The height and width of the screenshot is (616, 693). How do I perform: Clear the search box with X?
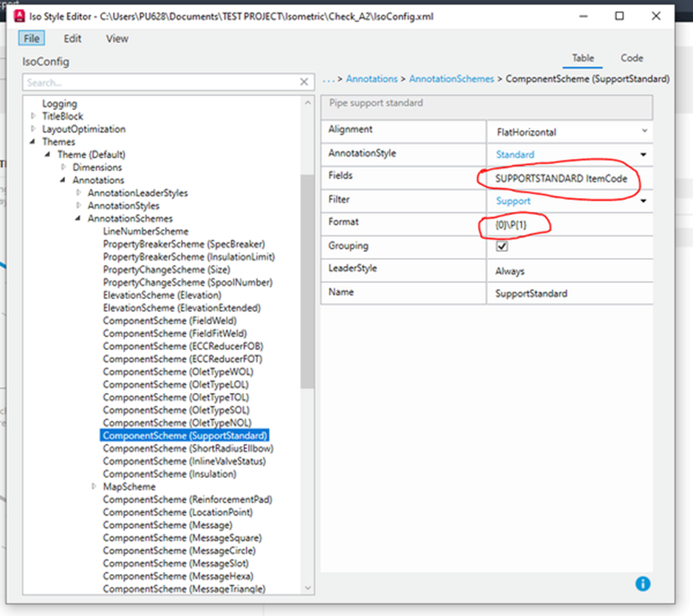[304, 82]
